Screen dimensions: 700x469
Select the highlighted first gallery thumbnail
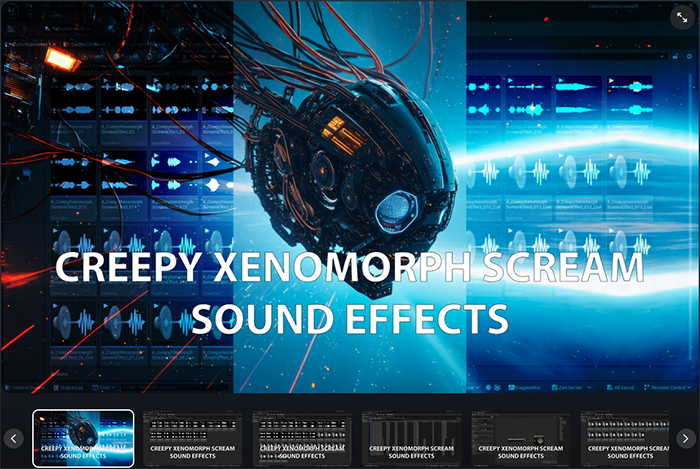[x=83, y=438]
